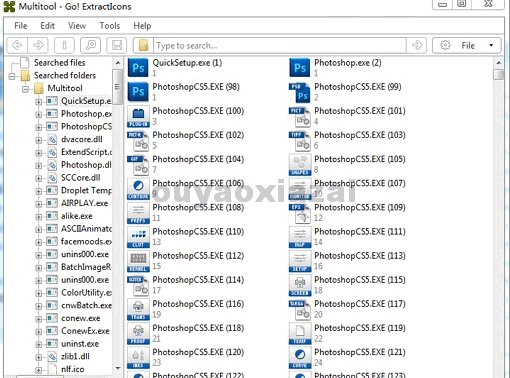The height and width of the screenshot is (378, 510).
Task: Click the save disk toolbar icon
Action: (117, 45)
